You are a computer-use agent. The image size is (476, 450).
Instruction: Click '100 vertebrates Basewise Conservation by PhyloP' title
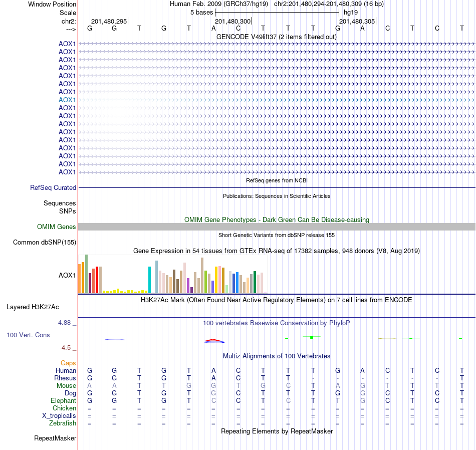pyautogui.click(x=277, y=323)
